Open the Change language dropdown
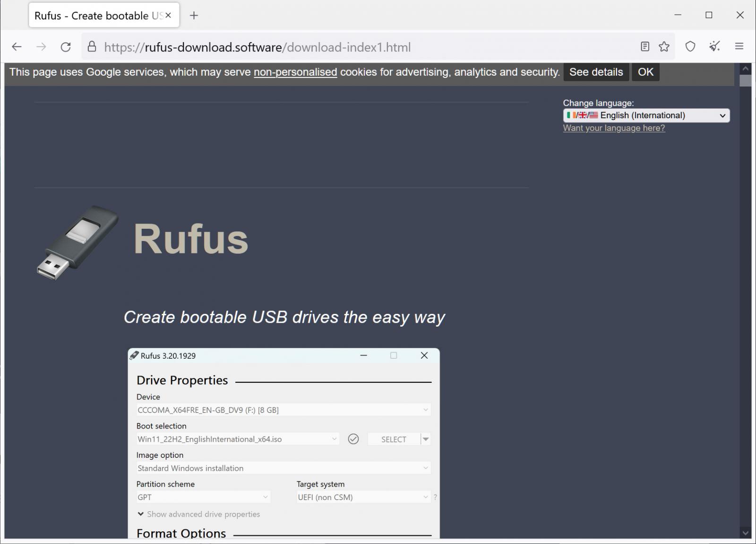Image resolution: width=756 pixels, height=544 pixels. tap(646, 115)
